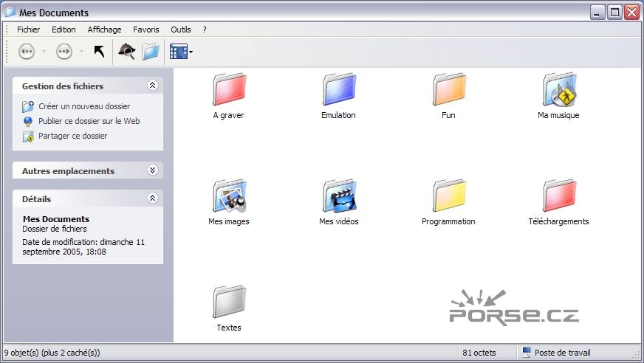Select the Mes images folder icon
The image size is (644, 363).
coord(229,196)
